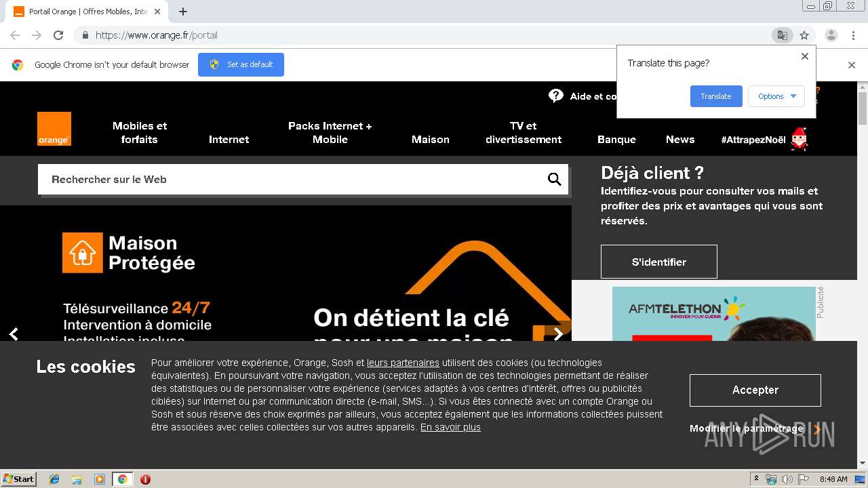This screenshot has height=488, width=868.
Task: Click the volume icon in system tray
Action: click(x=787, y=479)
